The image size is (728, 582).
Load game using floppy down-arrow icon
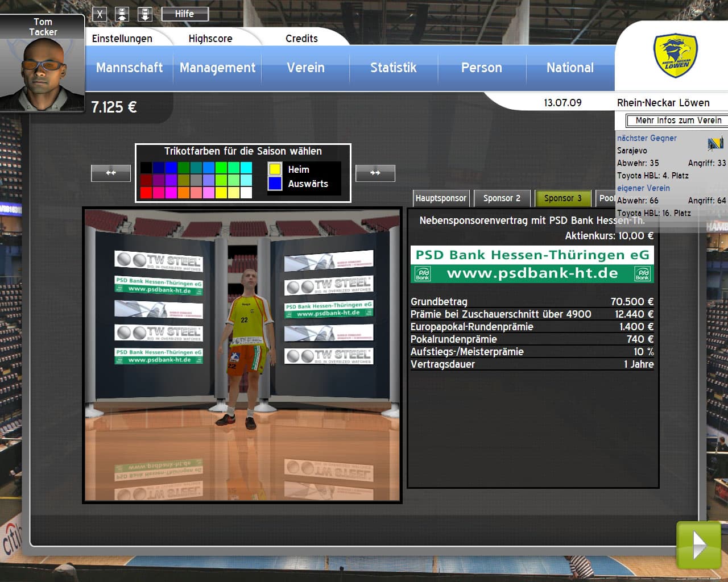pyautogui.click(x=145, y=14)
